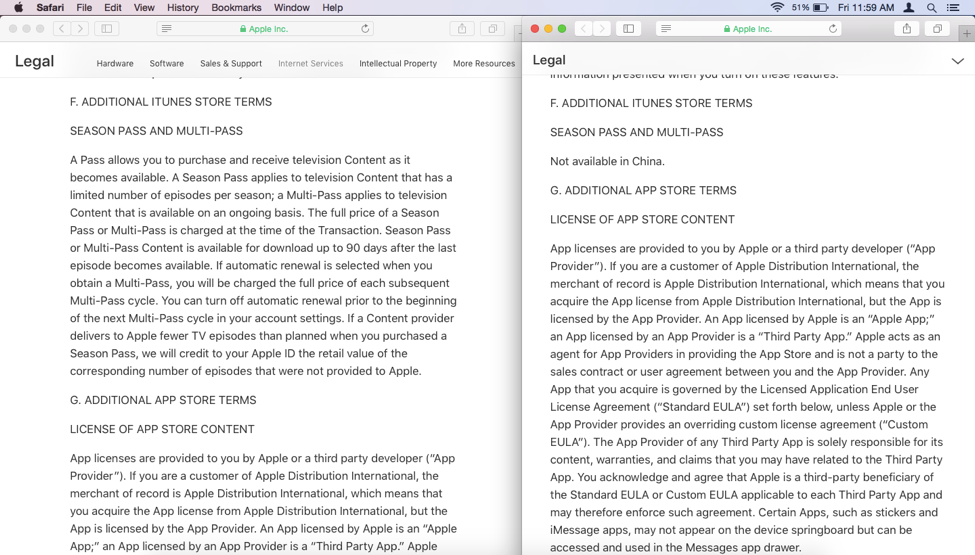Open the History menu
This screenshot has height=555, width=975.
(x=183, y=7)
